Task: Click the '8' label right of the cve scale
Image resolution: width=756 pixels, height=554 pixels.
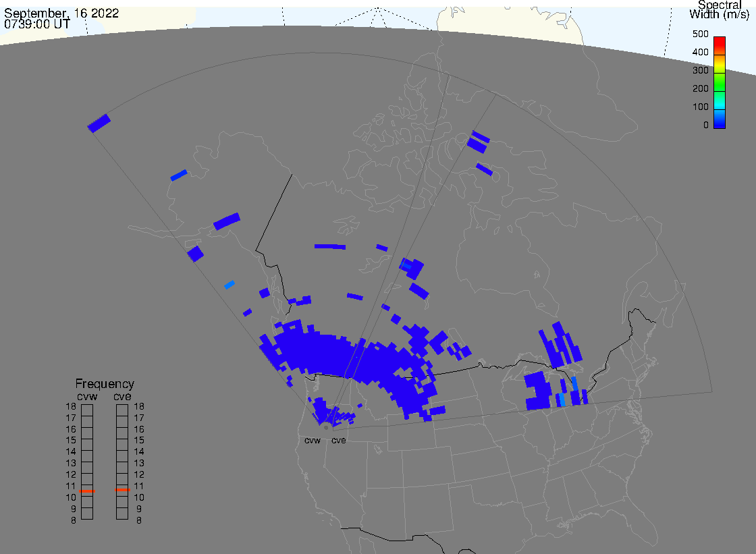Action: (x=139, y=521)
